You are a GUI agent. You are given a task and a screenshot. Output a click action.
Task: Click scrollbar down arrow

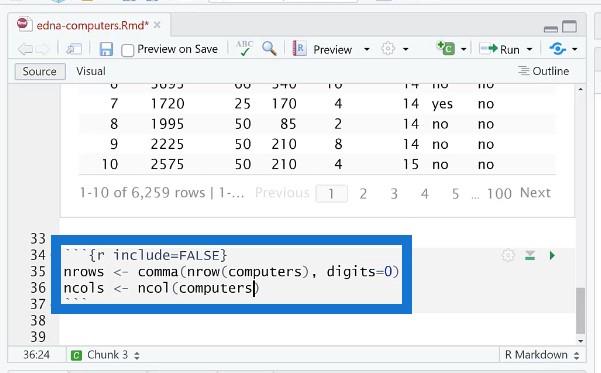click(580, 340)
